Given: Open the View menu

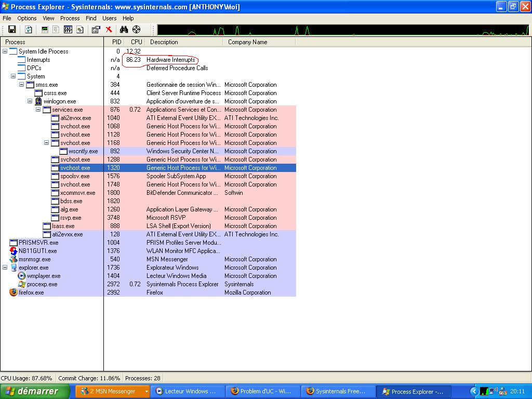Looking at the screenshot, I should [48, 18].
